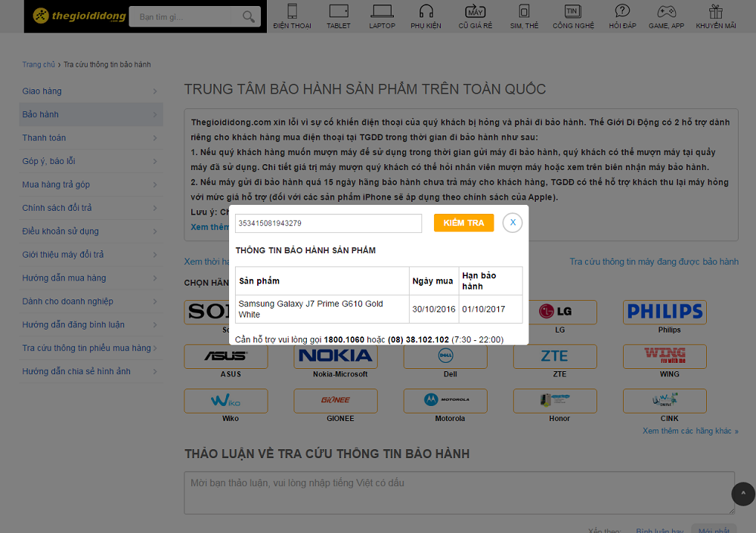Image resolution: width=756 pixels, height=533 pixels.
Task: Close the warranty info popup
Action: pos(513,222)
